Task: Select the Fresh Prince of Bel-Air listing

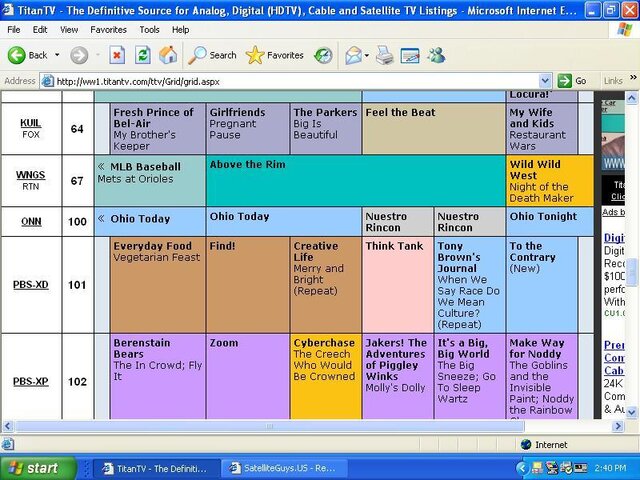Action: point(158,129)
